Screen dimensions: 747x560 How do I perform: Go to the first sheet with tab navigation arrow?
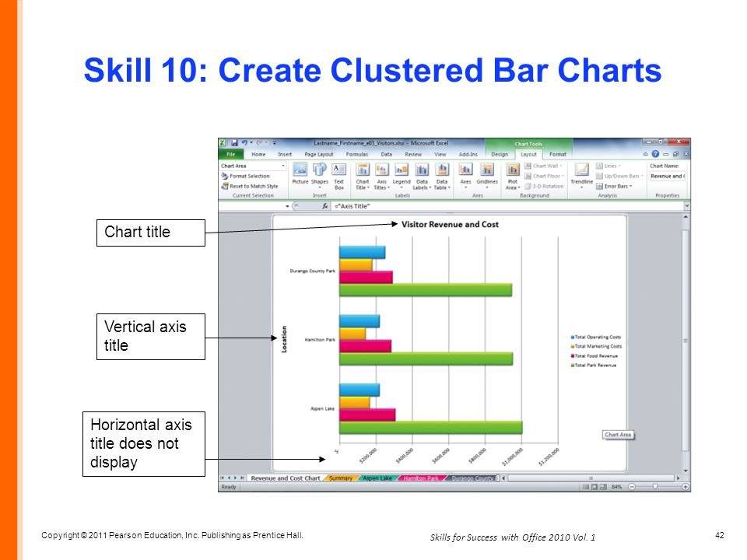222,478
